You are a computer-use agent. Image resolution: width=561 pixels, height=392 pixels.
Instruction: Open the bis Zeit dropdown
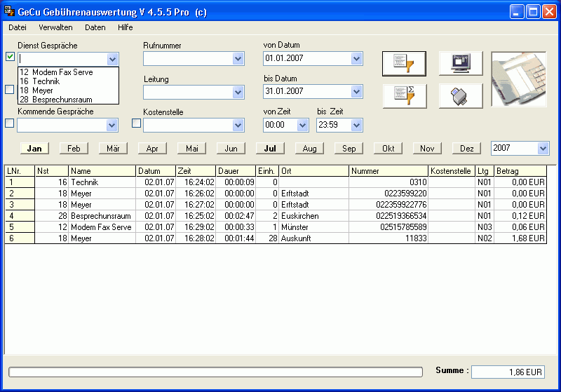click(356, 126)
